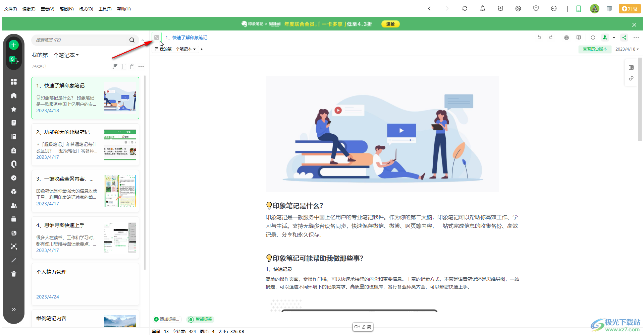644x335 pixels.
Task: Select note 个人精力管理
Action: [x=85, y=284]
